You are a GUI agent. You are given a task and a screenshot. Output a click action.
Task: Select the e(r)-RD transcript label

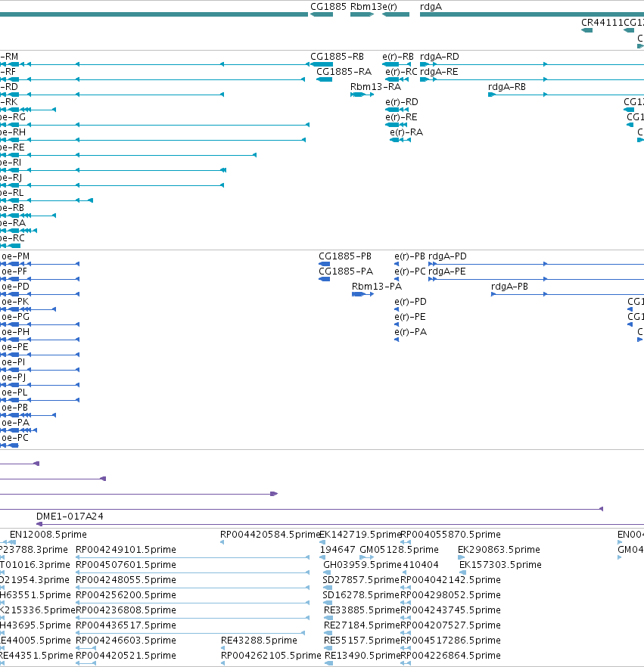(x=402, y=102)
